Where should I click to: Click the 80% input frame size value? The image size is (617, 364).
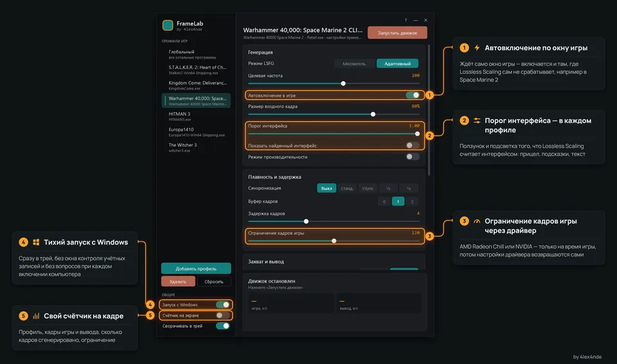(x=416, y=106)
